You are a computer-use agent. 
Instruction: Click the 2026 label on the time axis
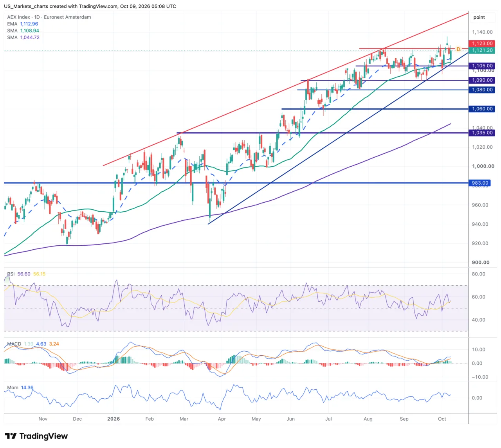(114, 419)
